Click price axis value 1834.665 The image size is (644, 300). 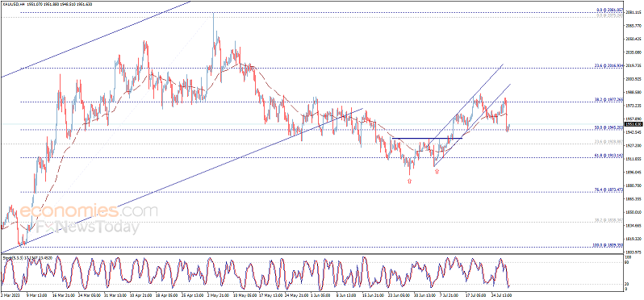[x=633, y=226]
